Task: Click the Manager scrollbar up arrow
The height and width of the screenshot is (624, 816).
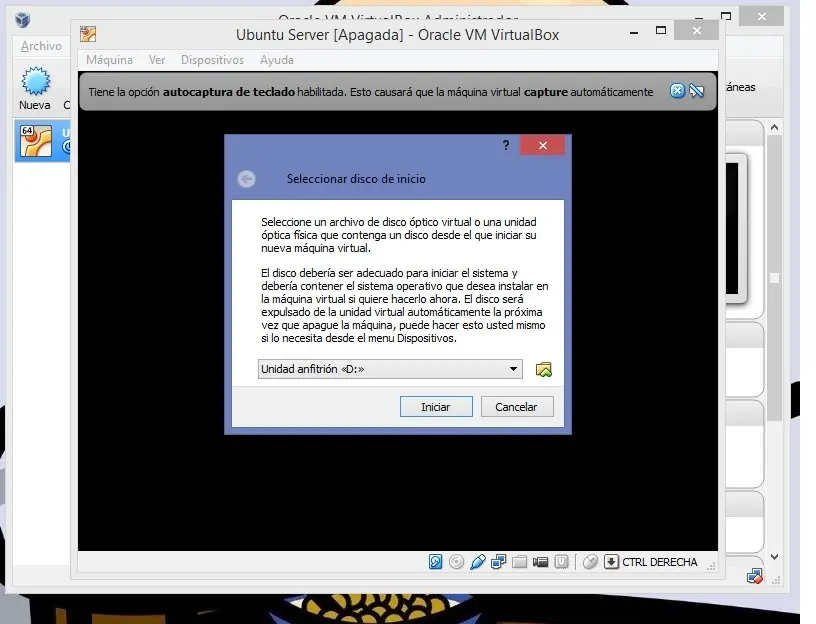Action: [x=774, y=128]
